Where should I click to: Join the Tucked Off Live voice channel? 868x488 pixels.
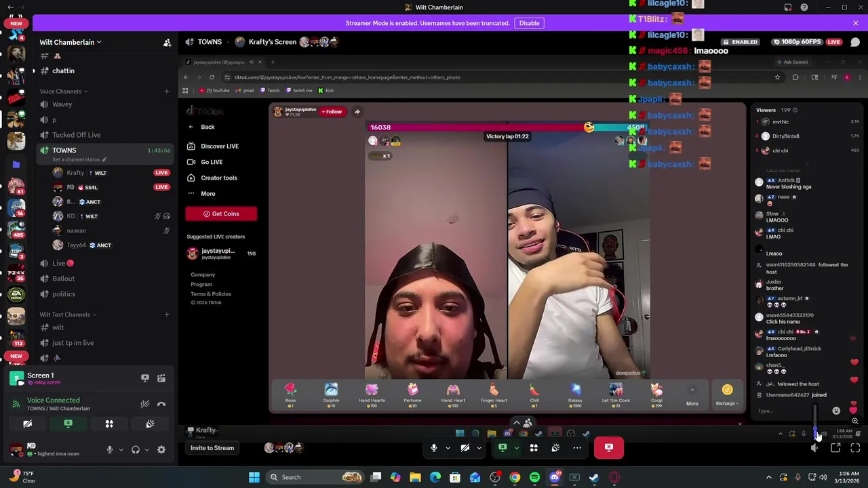click(76, 135)
